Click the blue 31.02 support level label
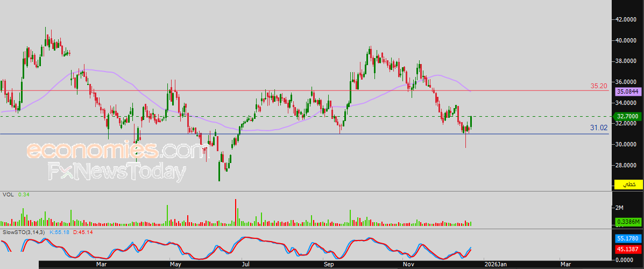This screenshot has width=644, height=269. 599,128
